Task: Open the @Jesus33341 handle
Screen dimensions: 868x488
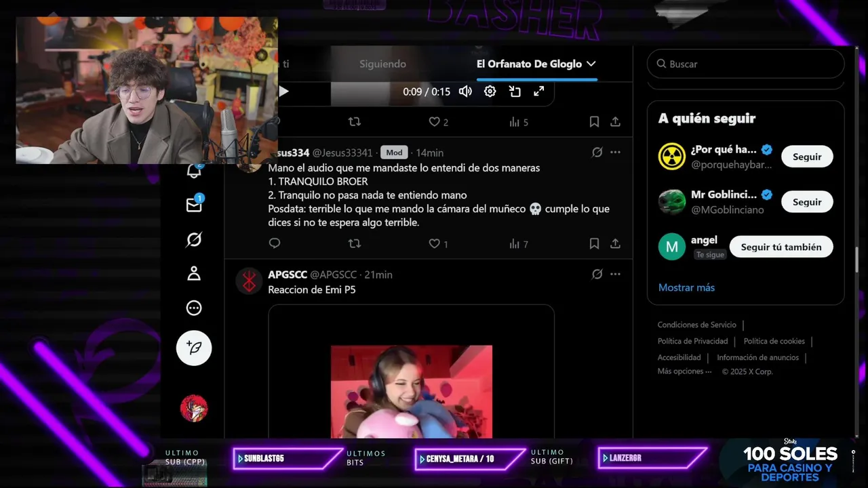Action: coord(342,152)
